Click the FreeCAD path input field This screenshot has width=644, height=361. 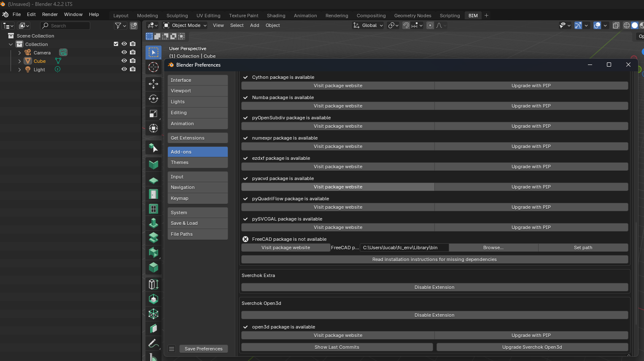[x=404, y=248]
